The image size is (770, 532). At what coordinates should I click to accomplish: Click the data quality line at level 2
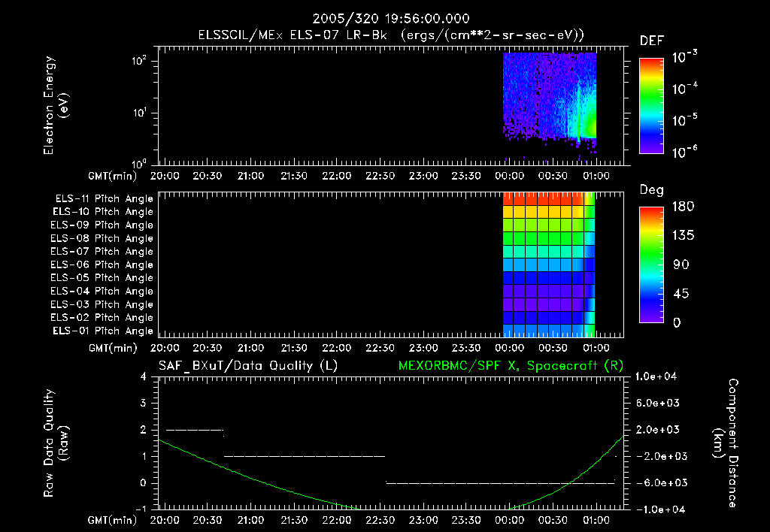(x=195, y=430)
